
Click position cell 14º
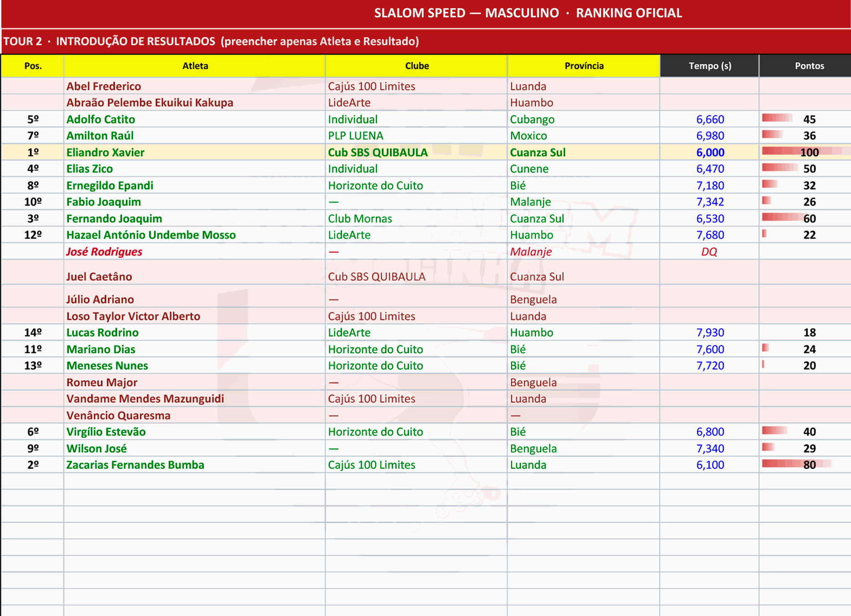coord(33,332)
